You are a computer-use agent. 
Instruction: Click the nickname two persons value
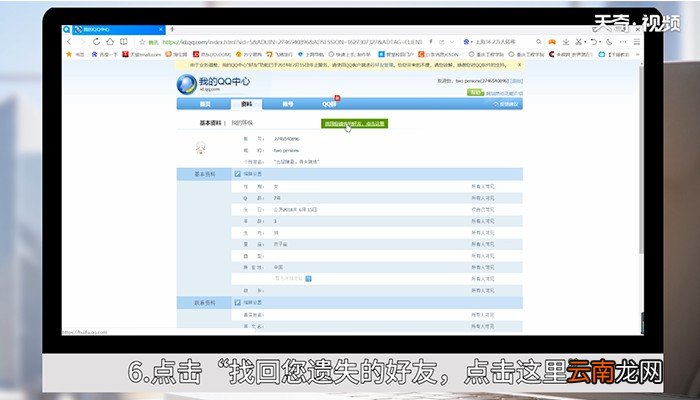pyautogui.click(x=286, y=150)
